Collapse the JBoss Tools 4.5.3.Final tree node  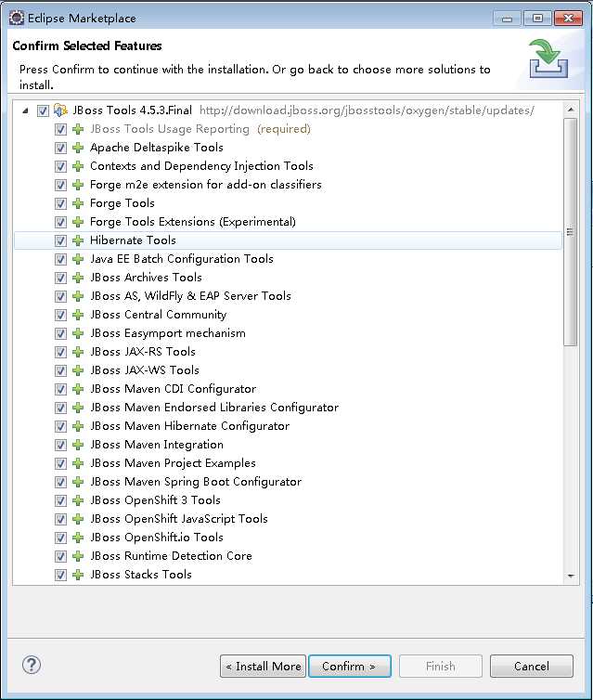tap(25, 110)
